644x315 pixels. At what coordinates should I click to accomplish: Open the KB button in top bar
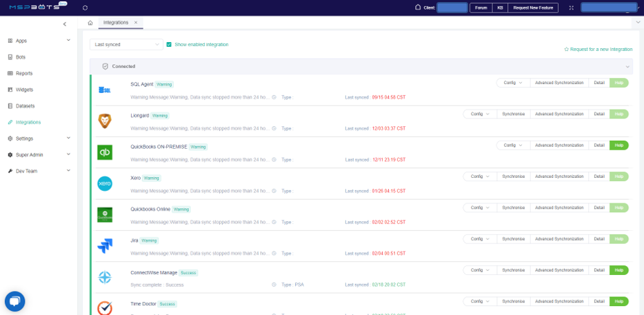coord(500,8)
